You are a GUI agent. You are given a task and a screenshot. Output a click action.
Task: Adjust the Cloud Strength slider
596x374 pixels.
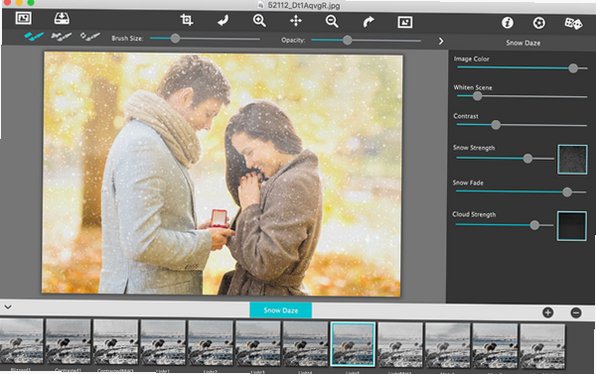pos(504,225)
